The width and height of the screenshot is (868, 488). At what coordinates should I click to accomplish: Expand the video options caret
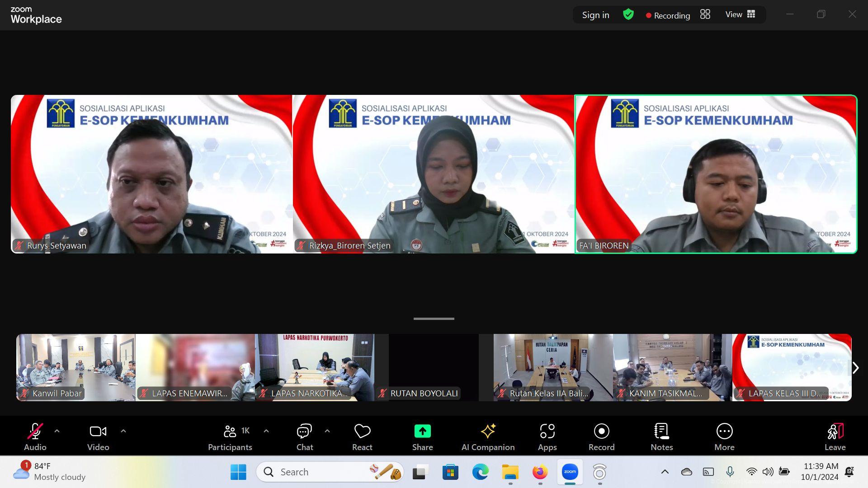pyautogui.click(x=123, y=431)
